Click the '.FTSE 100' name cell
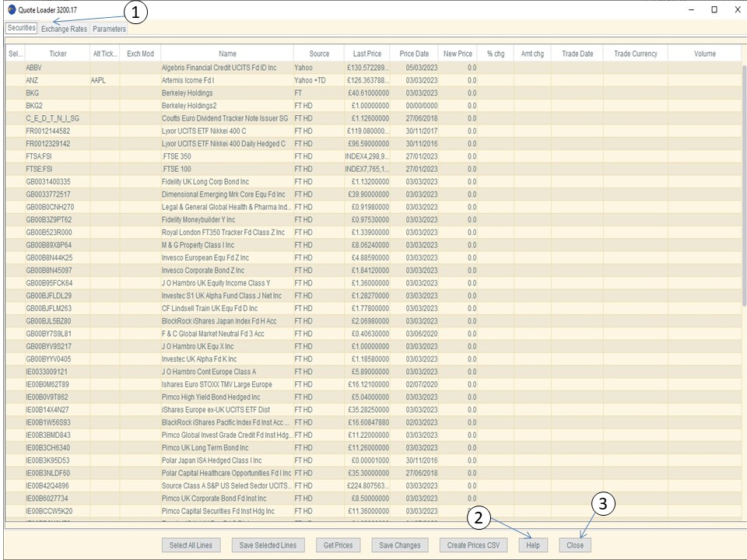747x560 pixels. pos(227,169)
